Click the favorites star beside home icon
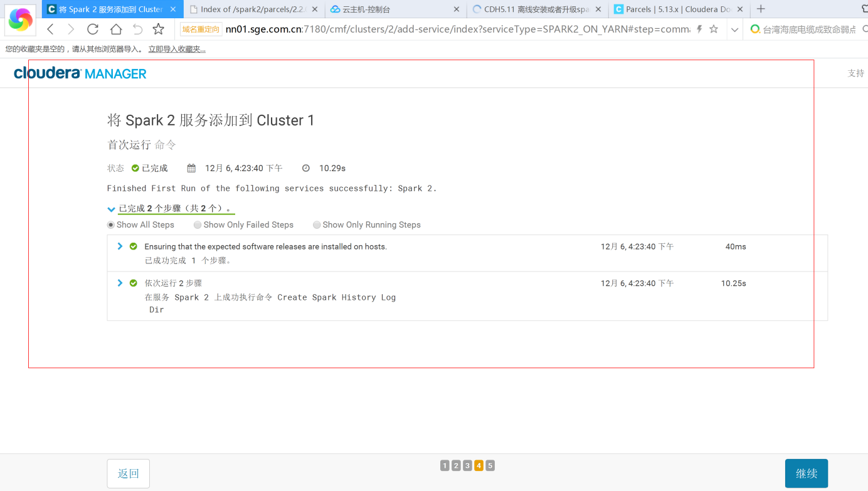 (x=159, y=29)
